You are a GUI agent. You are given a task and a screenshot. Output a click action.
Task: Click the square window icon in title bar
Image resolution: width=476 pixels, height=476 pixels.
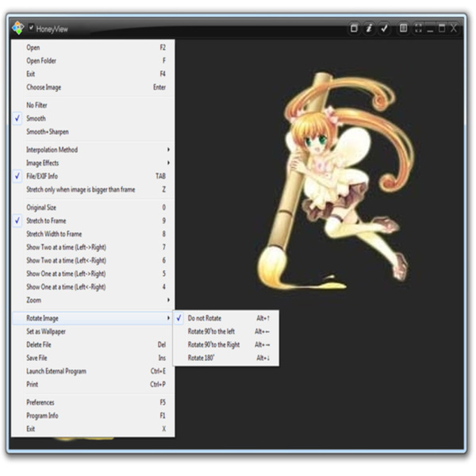click(x=354, y=29)
